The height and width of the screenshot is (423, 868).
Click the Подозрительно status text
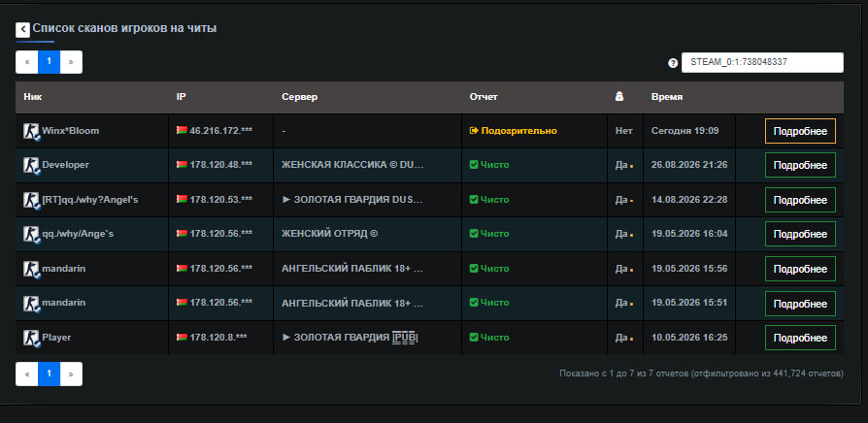(518, 131)
